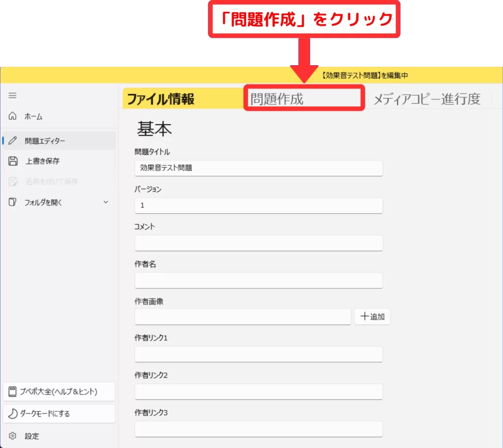Viewport: 503px width, 448px height.
Task: Click the フォルダを開く folder icon
Action: pyautogui.click(x=13, y=202)
